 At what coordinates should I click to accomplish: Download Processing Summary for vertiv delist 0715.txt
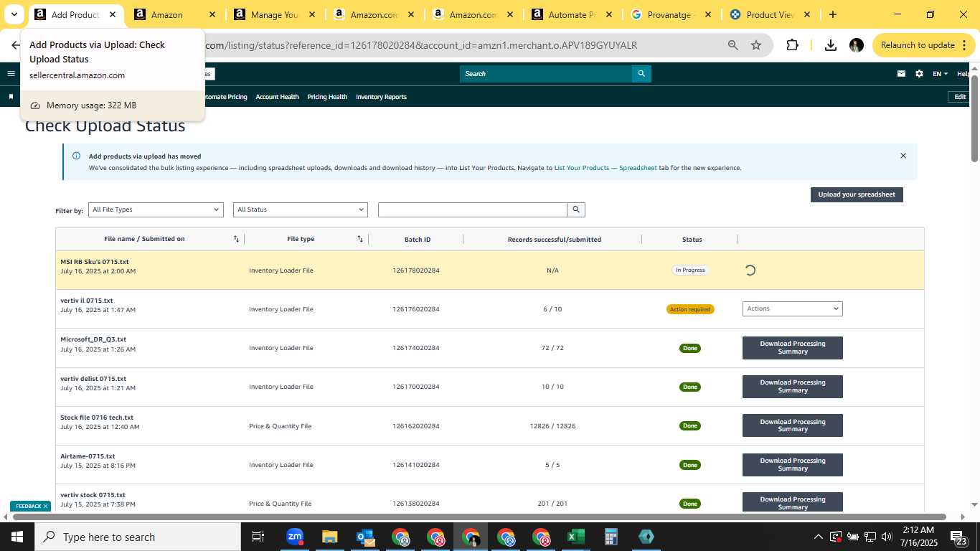click(x=793, y=387)
